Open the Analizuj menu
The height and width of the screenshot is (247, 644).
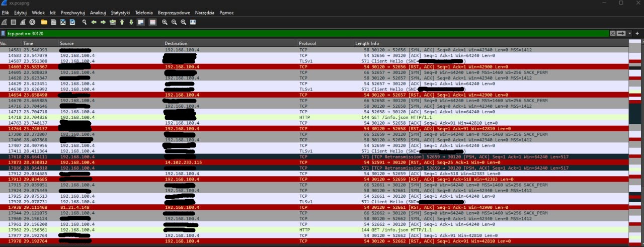pyautogui.click(x=98, y=12)
